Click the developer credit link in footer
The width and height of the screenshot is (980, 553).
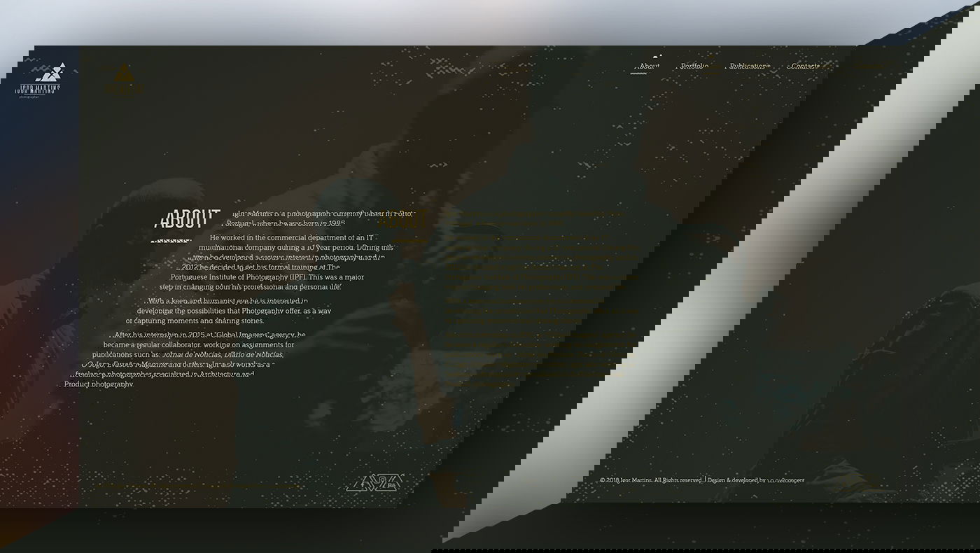click(x=785, y=480)
